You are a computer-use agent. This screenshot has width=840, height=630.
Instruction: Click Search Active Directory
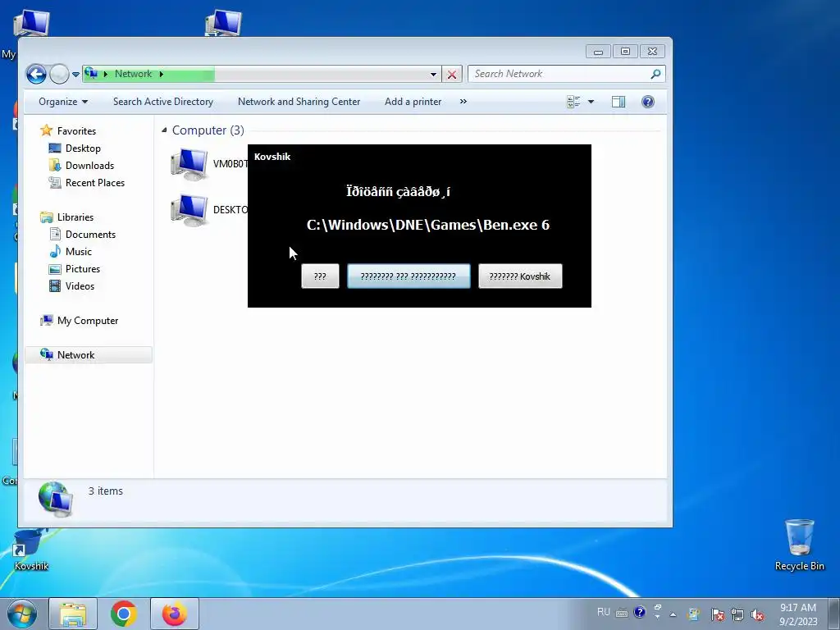163,101
